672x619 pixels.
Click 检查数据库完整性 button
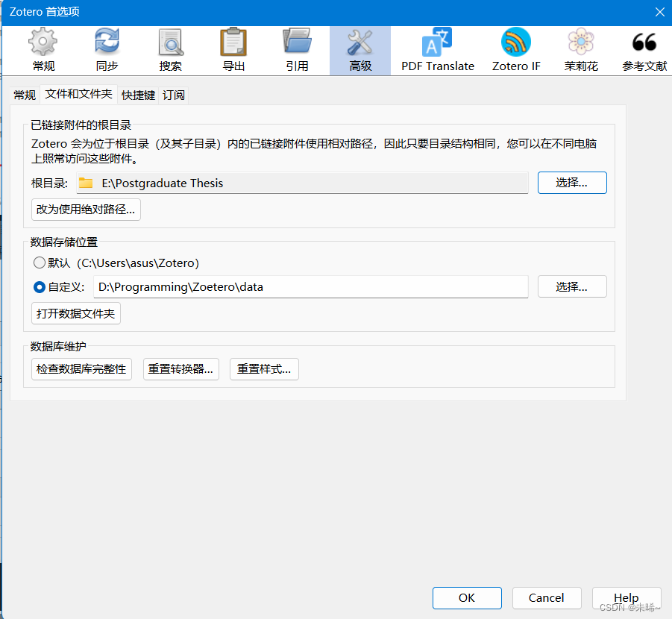81,369
